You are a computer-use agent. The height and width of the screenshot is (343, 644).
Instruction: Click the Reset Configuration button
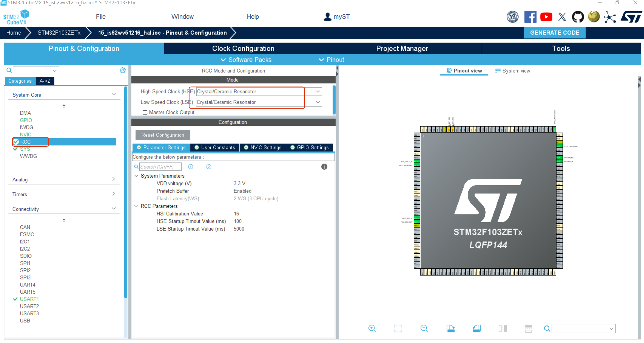click(x=163, y=135)
